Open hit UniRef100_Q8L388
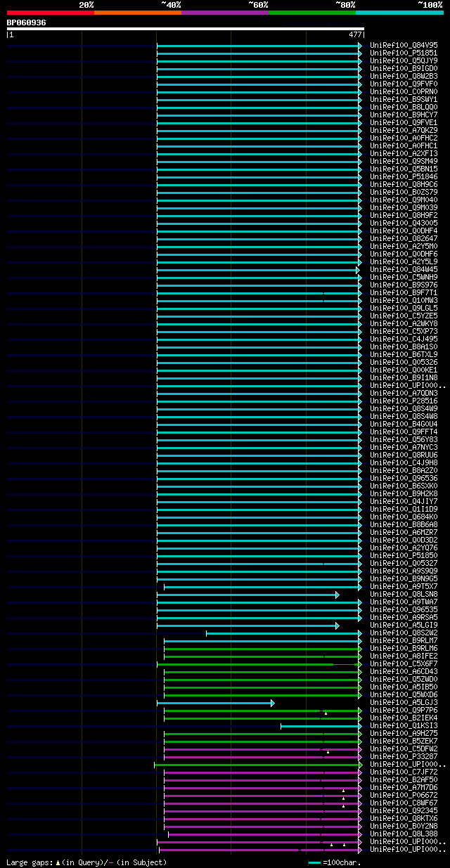 pyautogui.click(x=404, y=834)
